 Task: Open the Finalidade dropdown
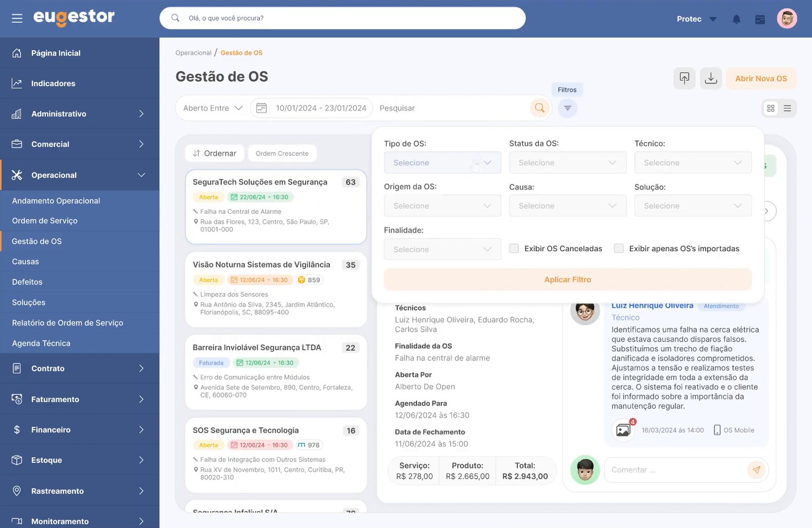443,249
